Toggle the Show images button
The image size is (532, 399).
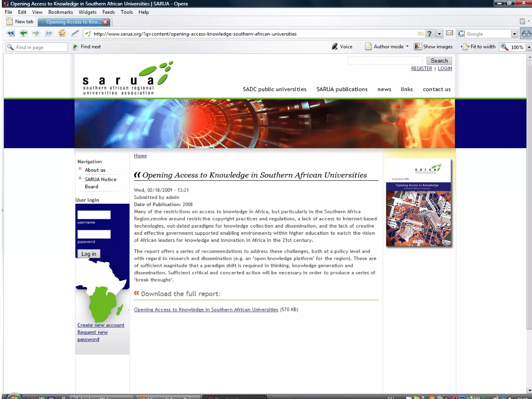pyautogui.click(x=433, y=47)
